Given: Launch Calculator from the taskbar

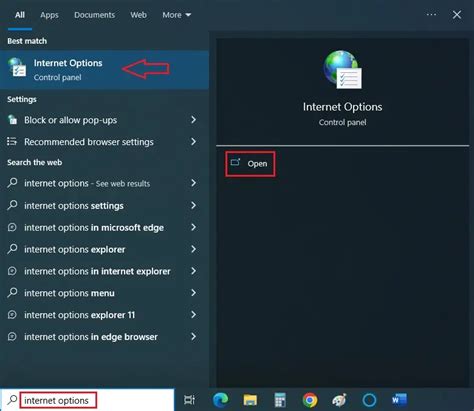Looking at the screenshot, I should [280, 400].
